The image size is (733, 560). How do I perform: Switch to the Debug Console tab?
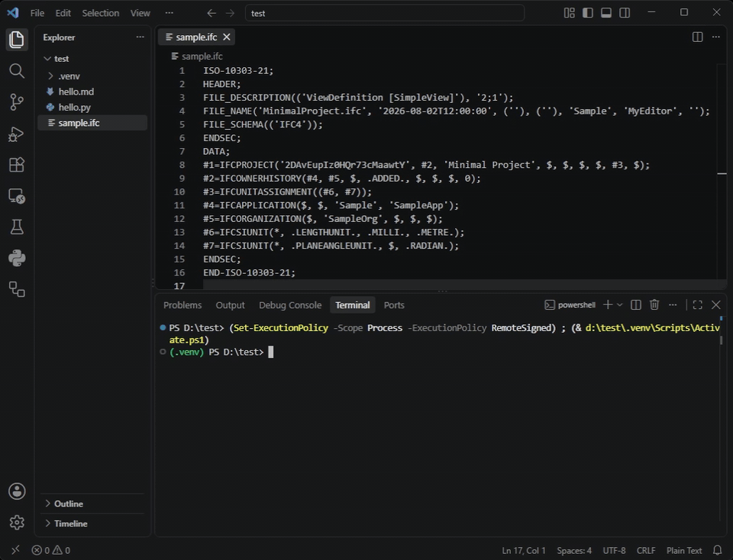[290, 305]
